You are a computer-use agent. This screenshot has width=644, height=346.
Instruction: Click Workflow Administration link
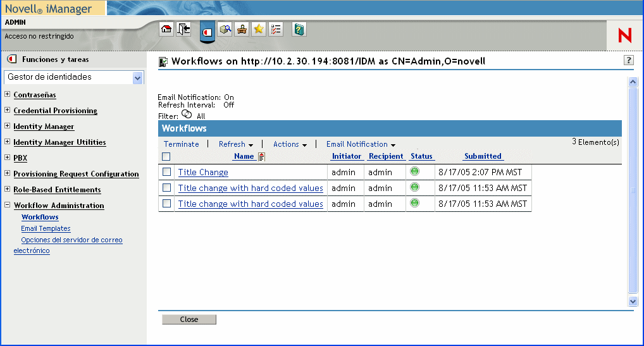click(59, 206)
